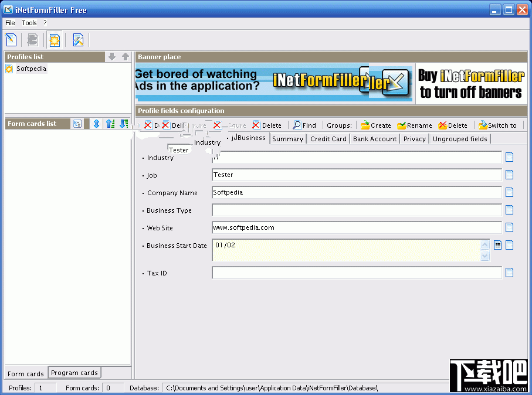Delete the current group

[453, 125]
